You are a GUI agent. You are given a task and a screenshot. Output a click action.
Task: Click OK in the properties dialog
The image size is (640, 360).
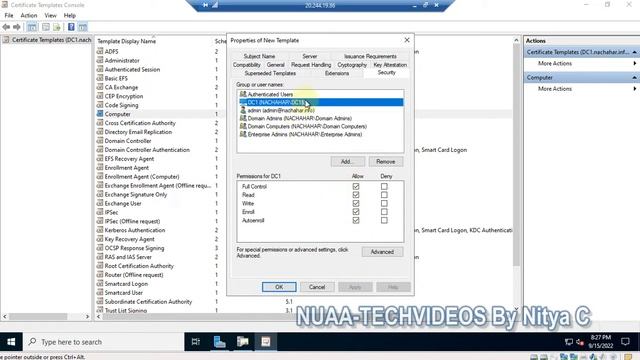279,287
